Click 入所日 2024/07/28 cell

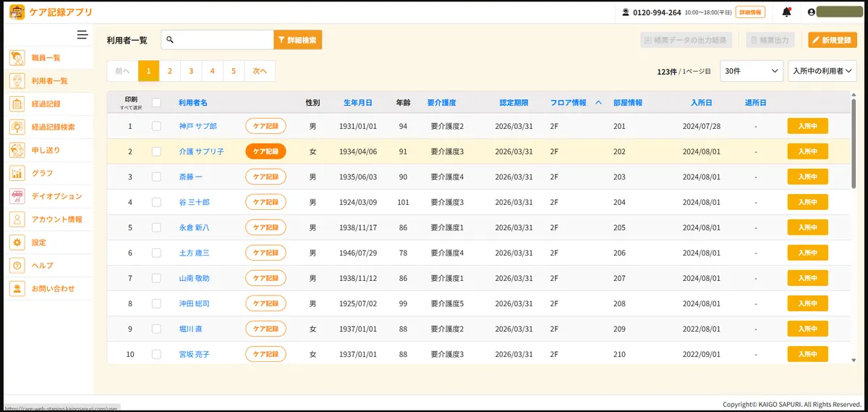click(x=702, y=126)
